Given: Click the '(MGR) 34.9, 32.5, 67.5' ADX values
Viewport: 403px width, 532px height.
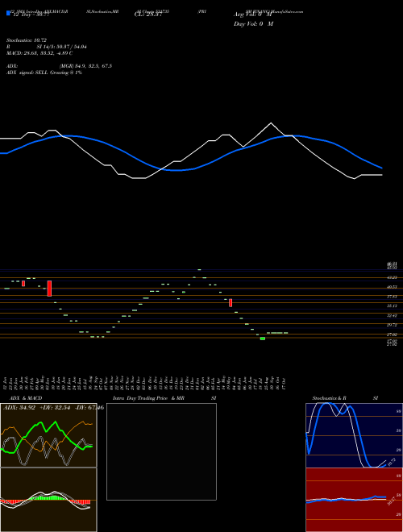Looking at the screenshot, I should pos(85,66).
